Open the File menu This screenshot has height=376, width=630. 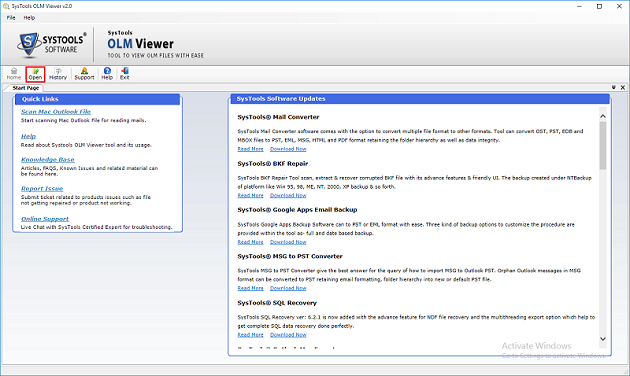tap(11, 18)
